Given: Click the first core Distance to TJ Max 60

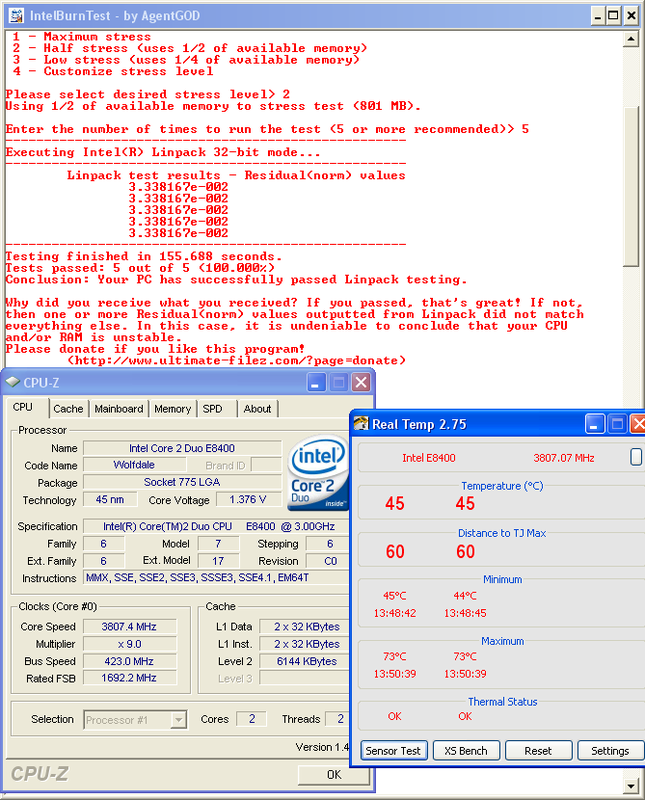Looking at the screenshot, I should [394, 552].
